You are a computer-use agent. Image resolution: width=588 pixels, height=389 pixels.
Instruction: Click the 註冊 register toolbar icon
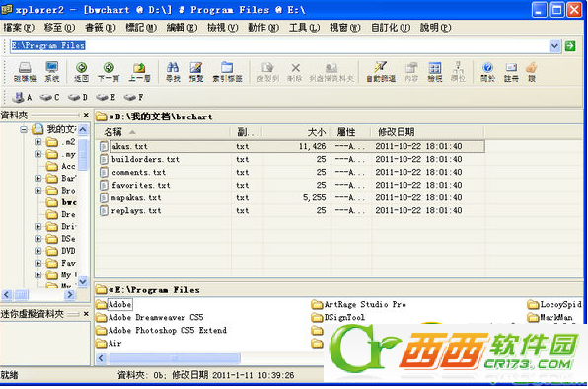click(x=511, y=71)
